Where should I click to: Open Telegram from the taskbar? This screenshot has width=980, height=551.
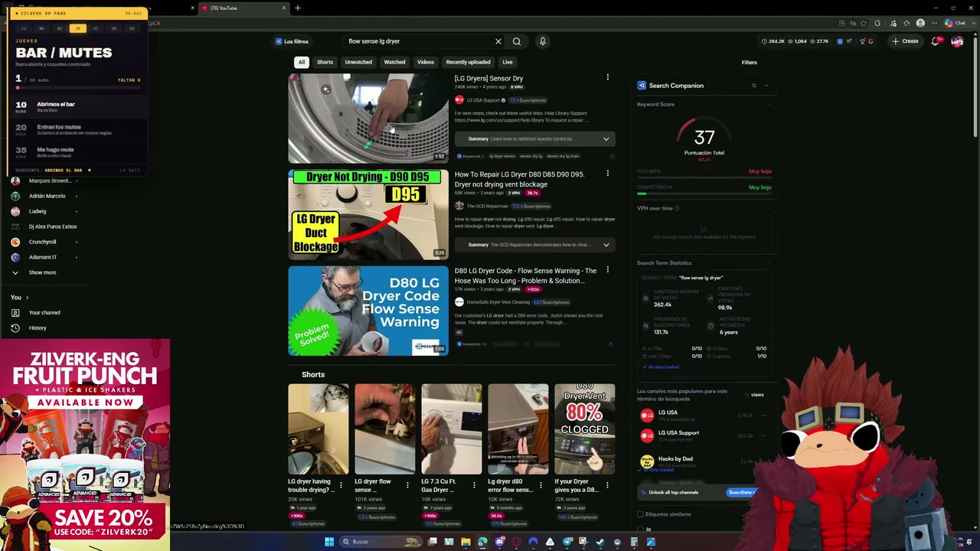(x=567, y=542)
